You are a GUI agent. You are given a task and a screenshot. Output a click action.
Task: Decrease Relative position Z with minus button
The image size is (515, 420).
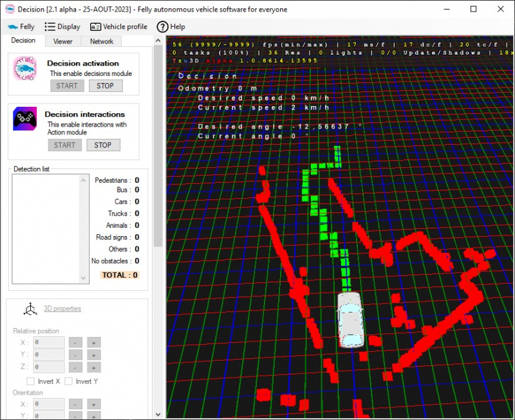[x=75, y=367]
